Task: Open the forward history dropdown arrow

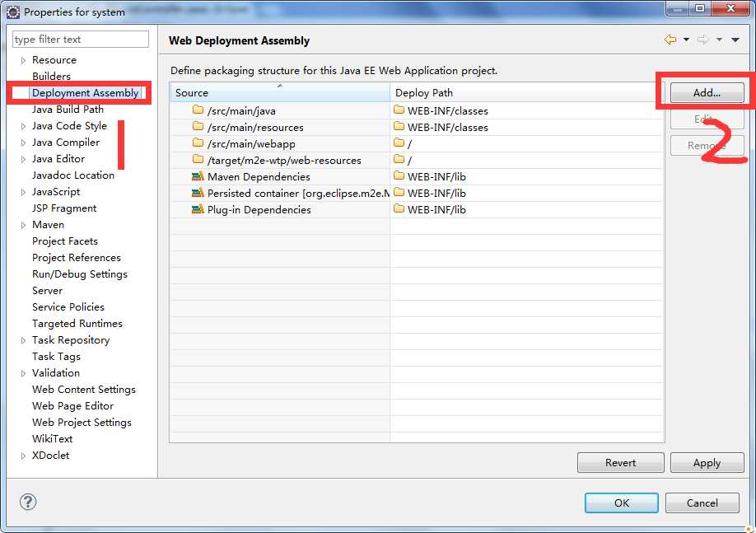Action: tap(719, 40)
